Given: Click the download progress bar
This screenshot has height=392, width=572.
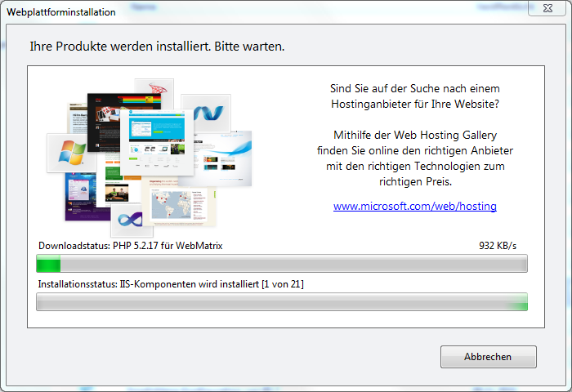Looking at the screenshot, I should (282, 263).
